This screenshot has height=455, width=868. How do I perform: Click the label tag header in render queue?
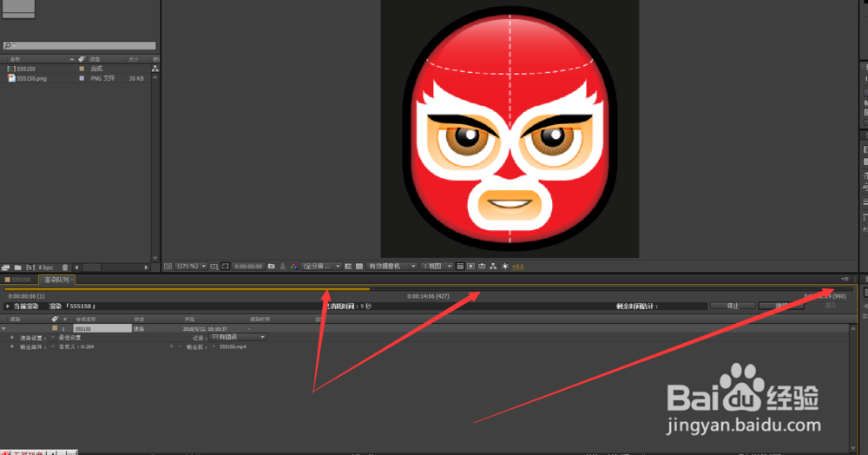[55, 319]
